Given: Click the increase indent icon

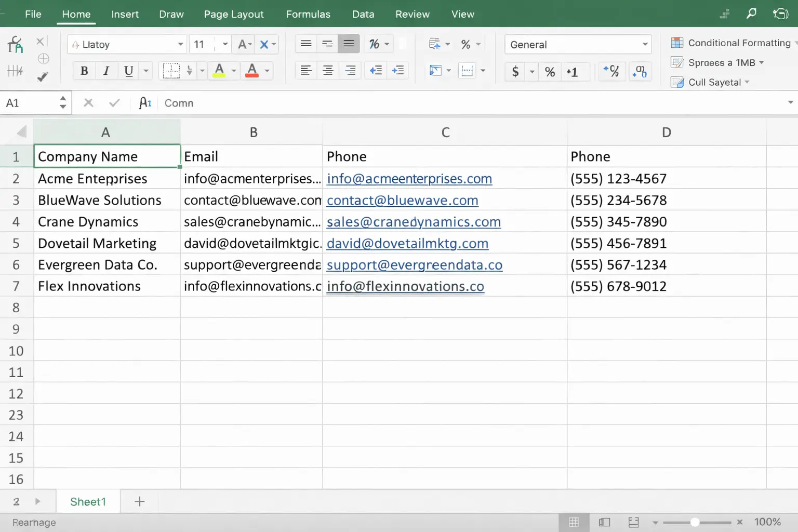Looking at the screenshot, I should pos(398,70).
